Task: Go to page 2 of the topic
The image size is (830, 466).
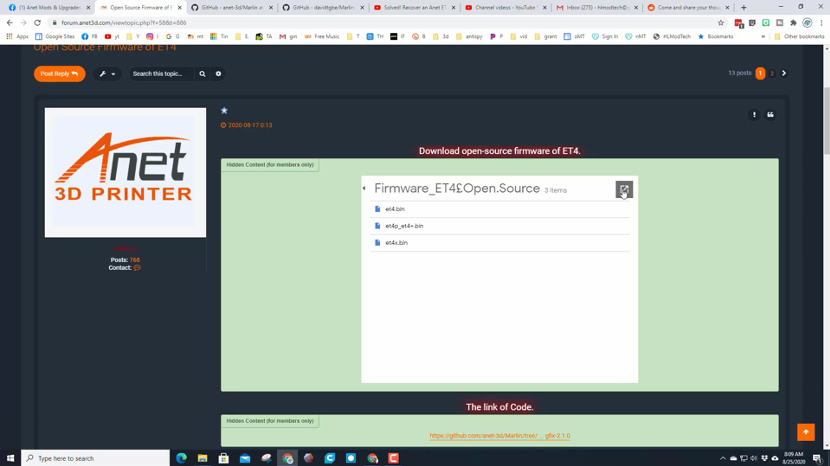Action: (772, 74)
